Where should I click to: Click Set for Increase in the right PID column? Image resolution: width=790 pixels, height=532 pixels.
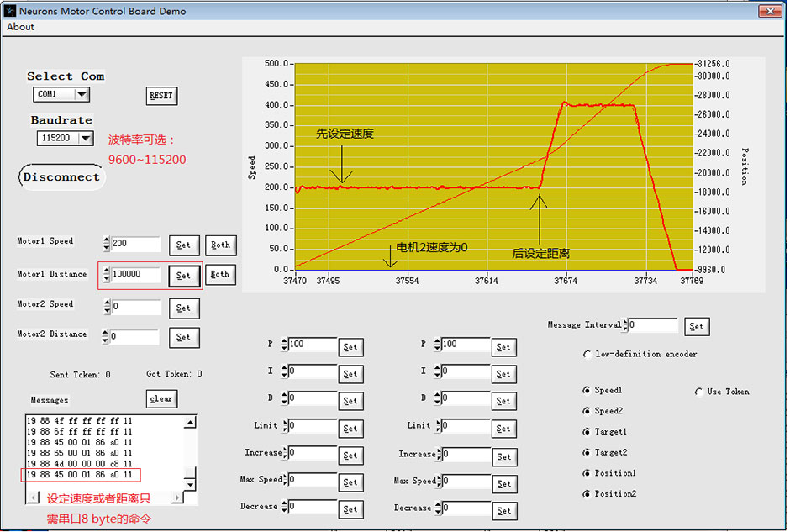point(504,457)
